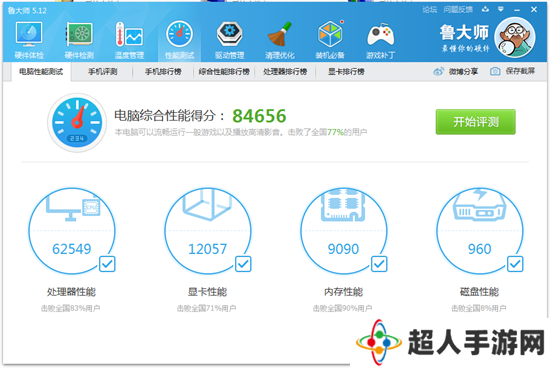Open the title bar dropdown menu icon
Screen dimensions: 550x368
pyautogui.click(x=501, y=9)
